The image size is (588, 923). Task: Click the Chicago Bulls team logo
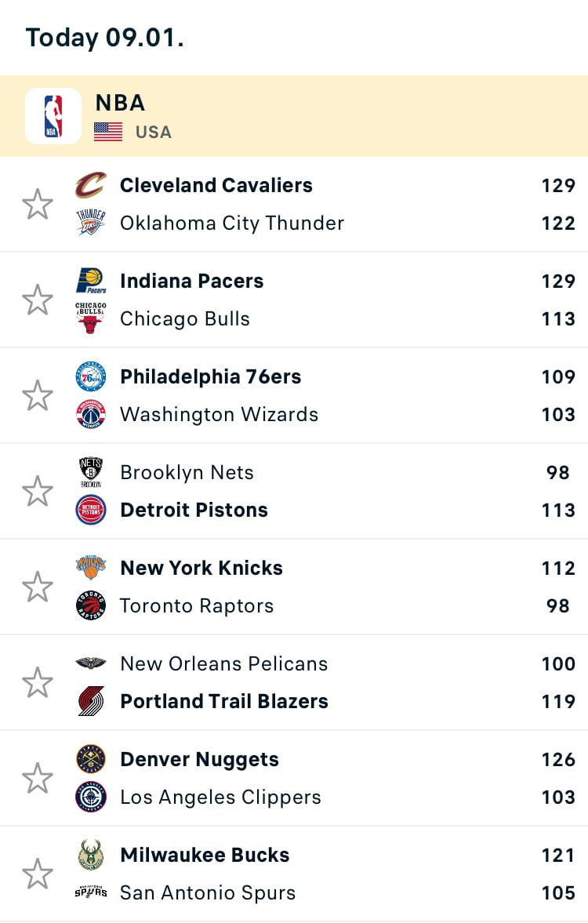[x=91, y=318]
